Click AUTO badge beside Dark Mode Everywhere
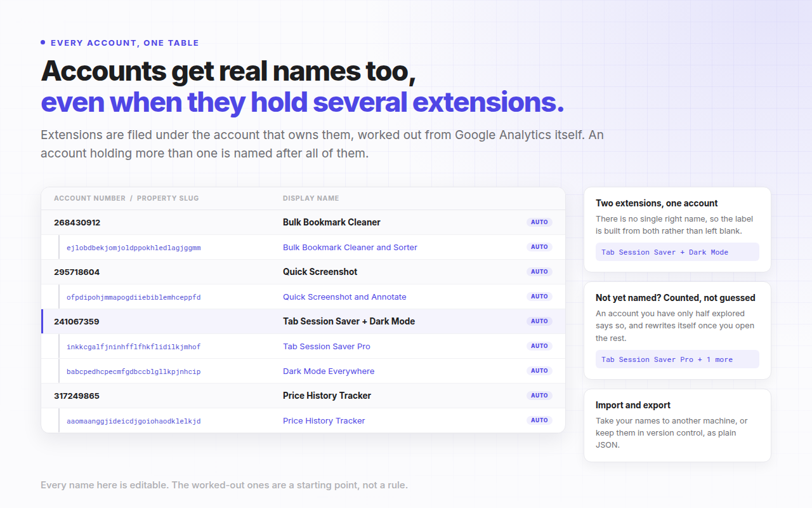The image size is (812, 508). tap(539, 371)
